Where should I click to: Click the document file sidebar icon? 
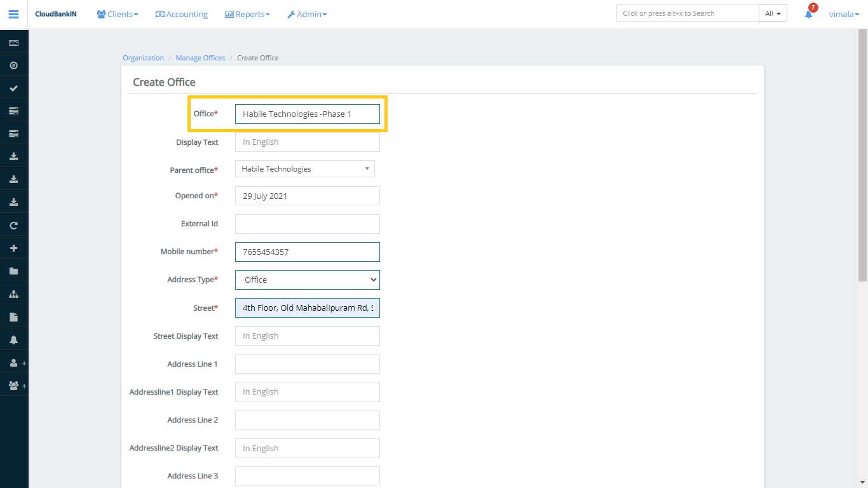[14, 317]
